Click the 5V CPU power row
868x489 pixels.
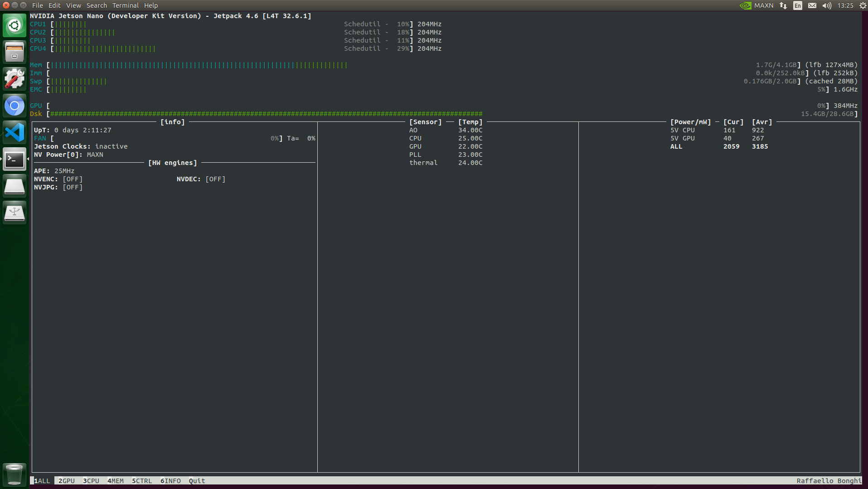[718, 130]
